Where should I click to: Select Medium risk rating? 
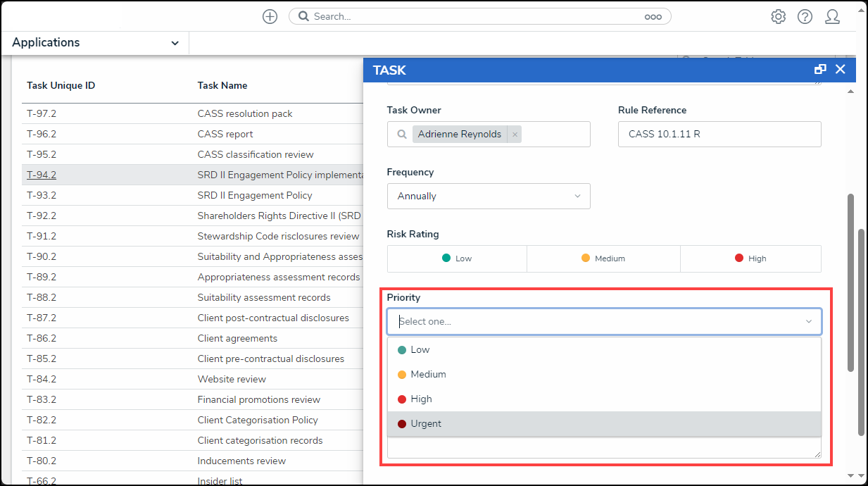pos(603,258)
